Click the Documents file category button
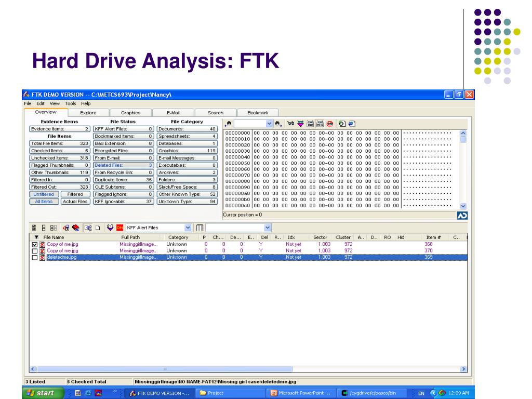 (187, 129)
